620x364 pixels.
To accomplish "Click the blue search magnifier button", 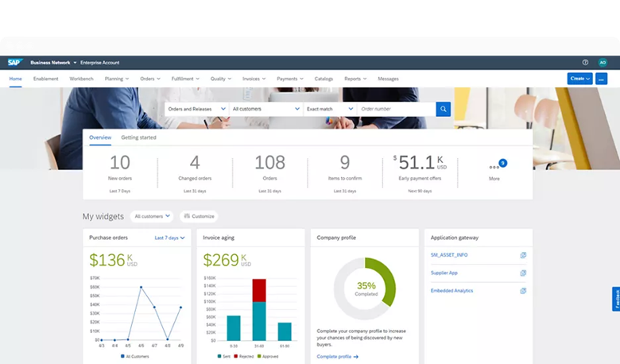I will [x=443, y=109].
